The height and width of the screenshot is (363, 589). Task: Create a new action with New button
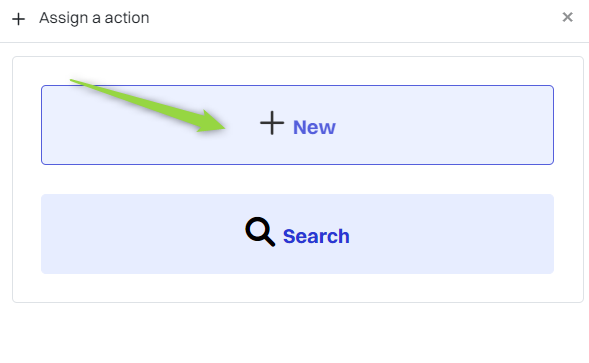[298, 125]
